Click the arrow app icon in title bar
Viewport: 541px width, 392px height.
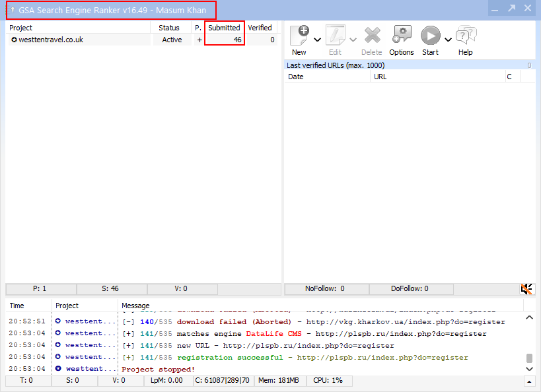(x=13, y=10)
